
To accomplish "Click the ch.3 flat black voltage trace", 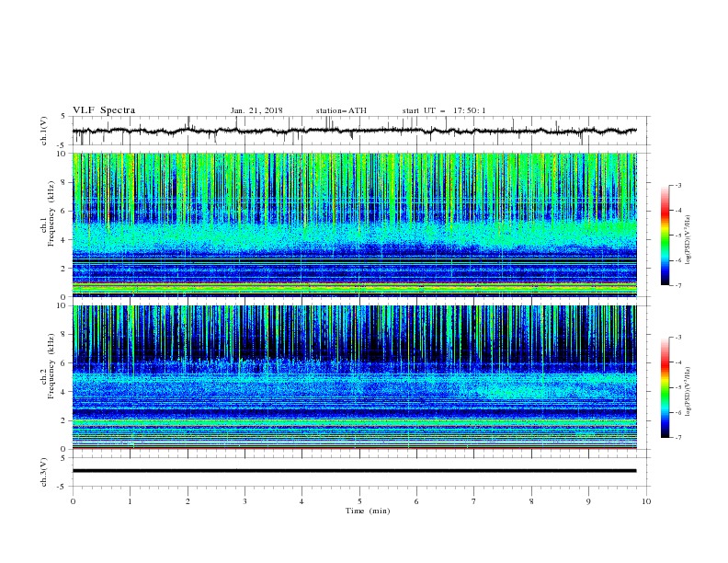I will pos(354,471).
